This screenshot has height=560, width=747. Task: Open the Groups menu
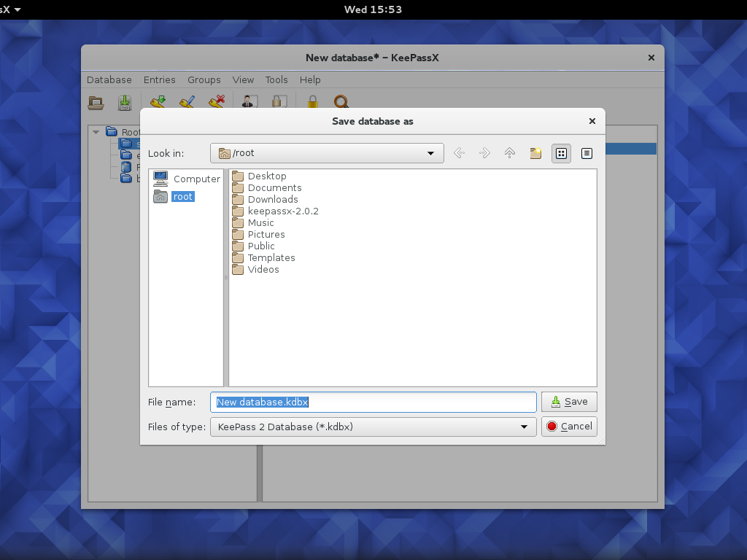click(x=204, y=80)
